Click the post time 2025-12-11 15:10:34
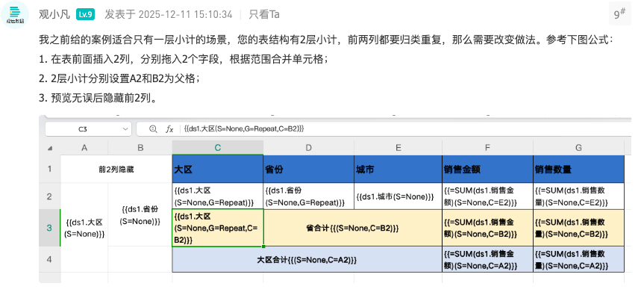This screenshot has width=644, height=292. pyautogui.click(x=185, y=14)
